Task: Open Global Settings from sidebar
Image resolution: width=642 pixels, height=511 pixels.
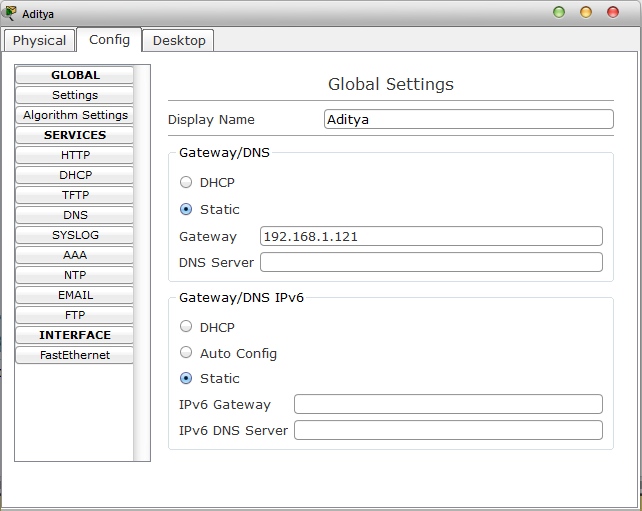Action: 75,95
